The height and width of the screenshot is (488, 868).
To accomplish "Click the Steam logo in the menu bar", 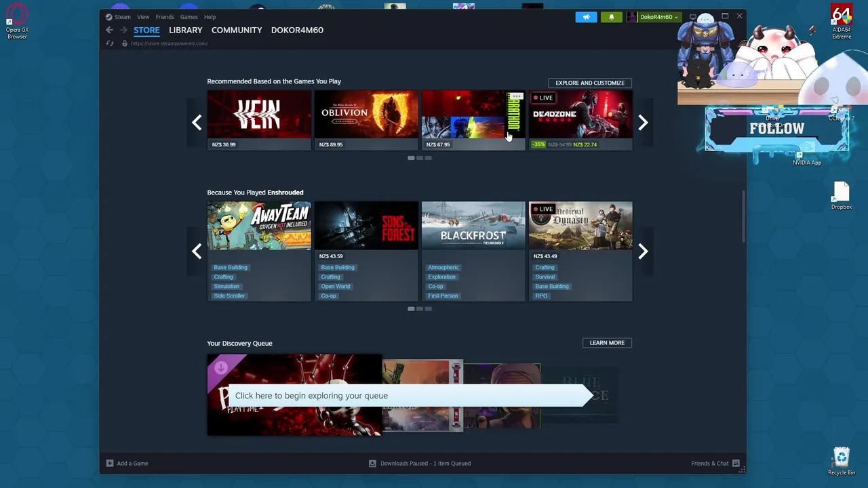I will tap(108, 17).
